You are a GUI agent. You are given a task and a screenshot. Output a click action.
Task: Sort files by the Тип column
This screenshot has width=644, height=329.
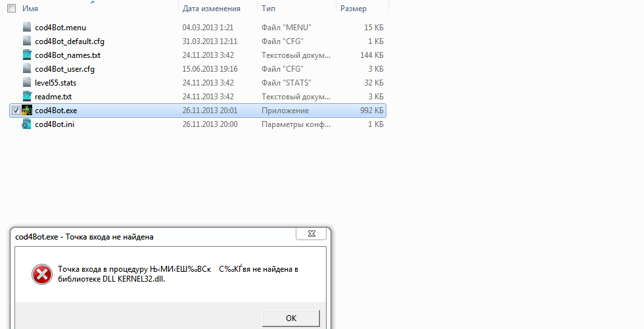(269, 8)
